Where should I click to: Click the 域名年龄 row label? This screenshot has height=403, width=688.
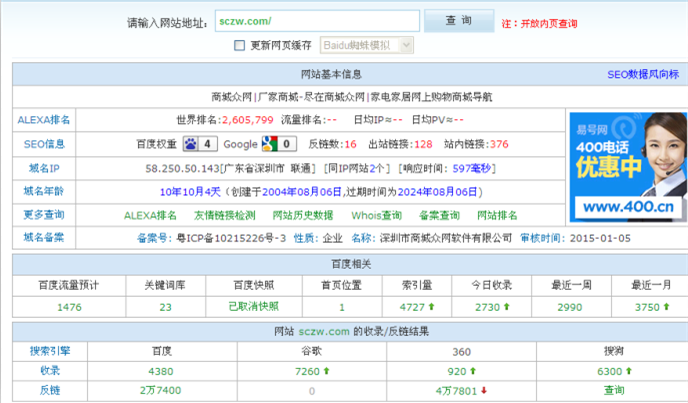(x=44, y=191)
